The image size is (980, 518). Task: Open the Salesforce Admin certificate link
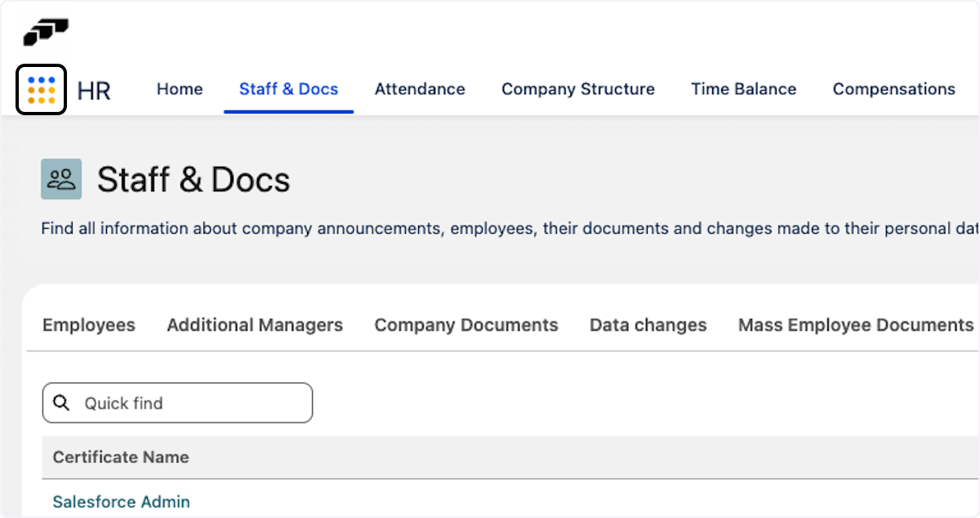(121, 502)
